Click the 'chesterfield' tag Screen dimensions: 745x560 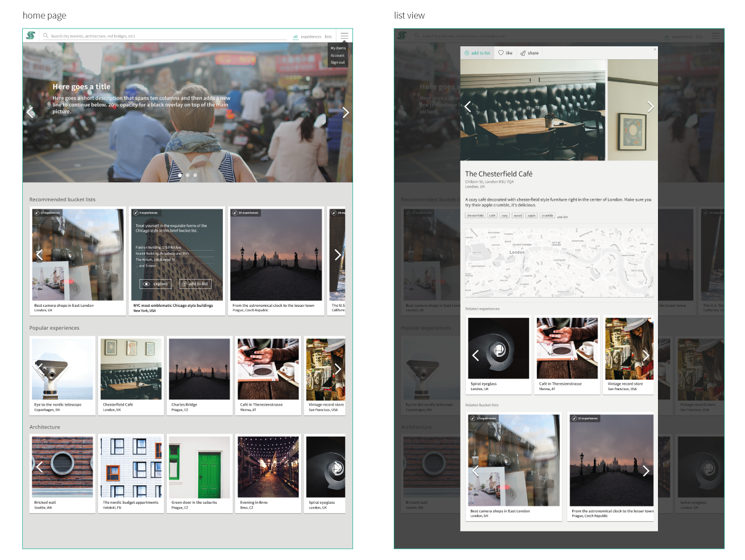tap(475, 215)
